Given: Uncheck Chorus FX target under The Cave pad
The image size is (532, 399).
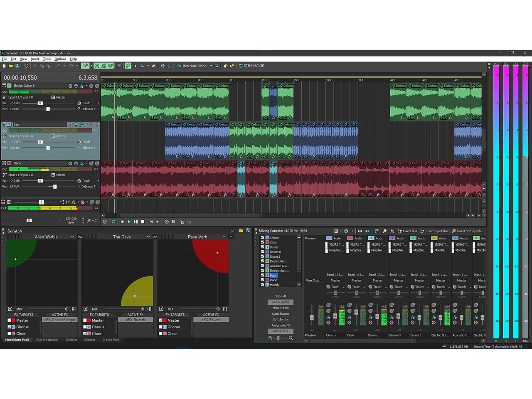Looking at the screenshot, I should 85,327.
